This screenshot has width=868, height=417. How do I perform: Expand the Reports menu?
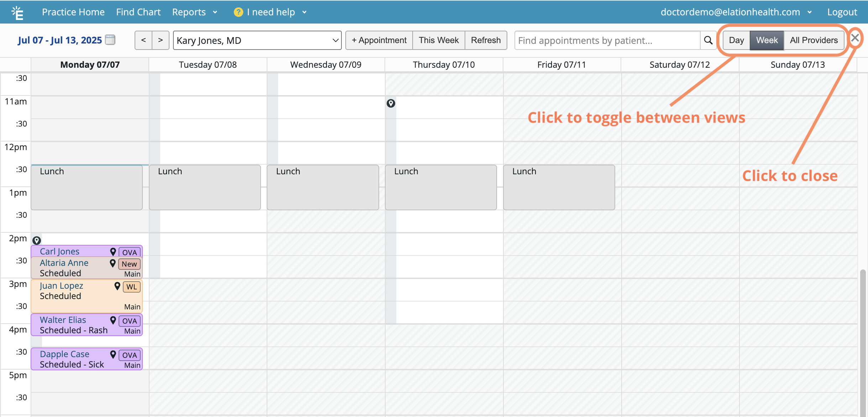(194, 12)
